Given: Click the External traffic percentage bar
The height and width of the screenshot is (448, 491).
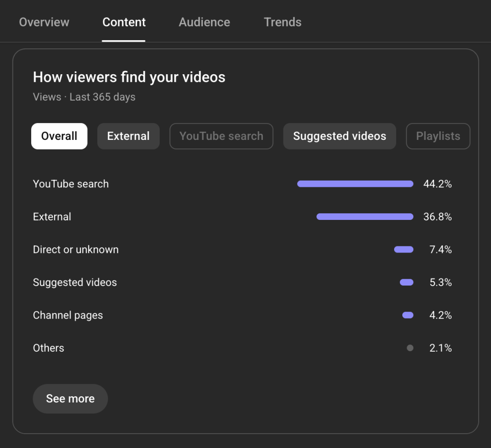Looking at the screenshot, I should [x=364, y=217].
